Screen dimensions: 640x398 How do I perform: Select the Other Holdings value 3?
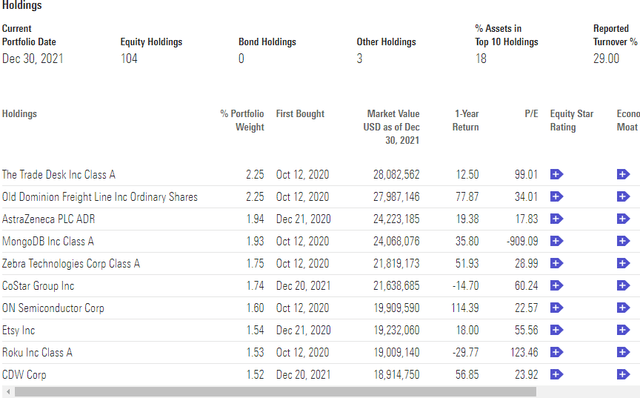pyautogui.click(x=359, y=59)
